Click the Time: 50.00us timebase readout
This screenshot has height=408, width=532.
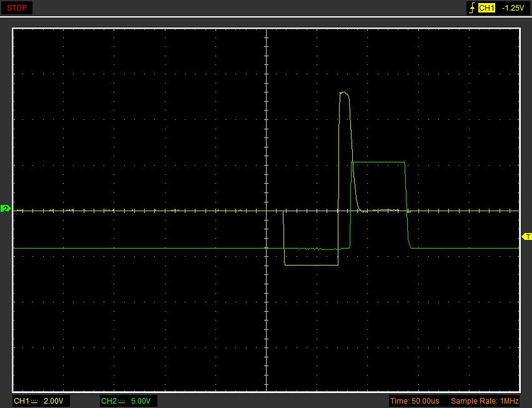coord(414,401)
